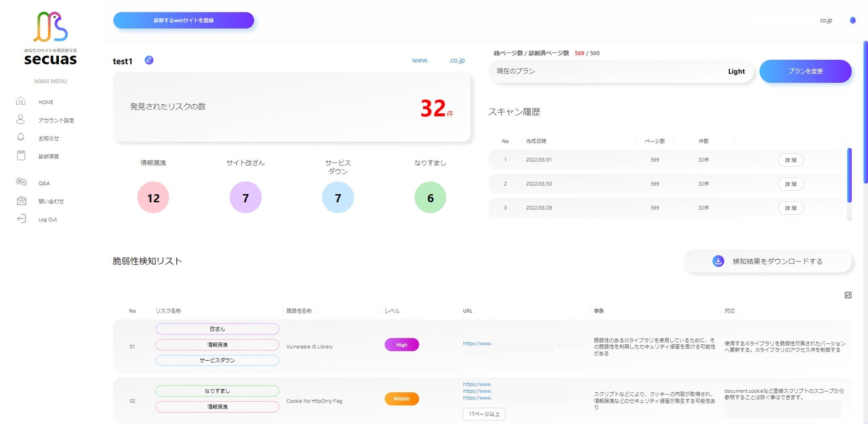Click the edit pencil icon beside test1

149,60
